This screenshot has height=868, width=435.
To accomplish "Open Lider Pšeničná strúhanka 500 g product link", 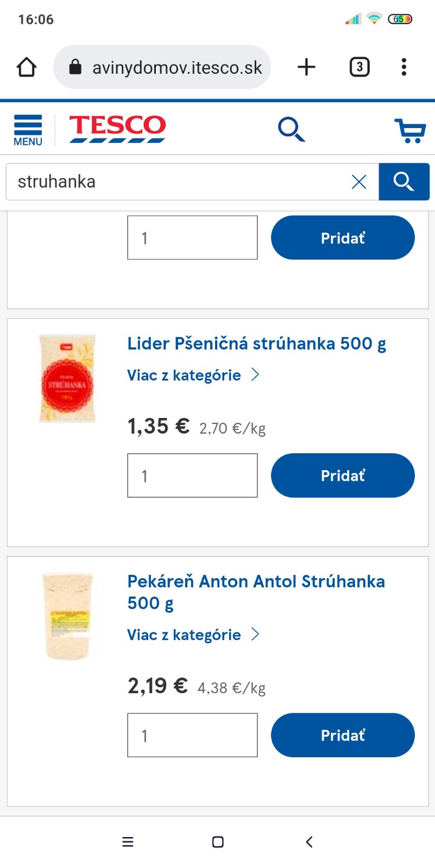I will click(x=256, y=344).
